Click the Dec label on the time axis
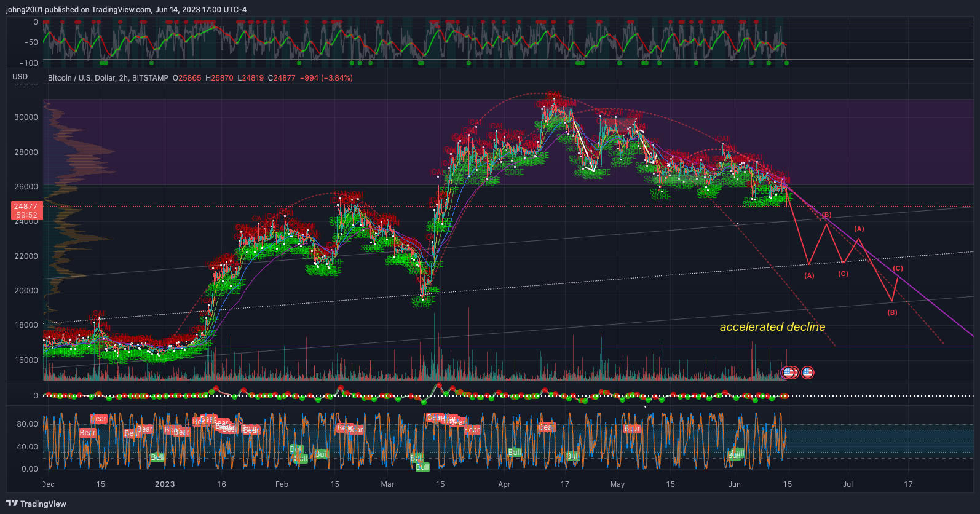The height and width of the screenshot is (514, 980). click(x=49, y=484)
